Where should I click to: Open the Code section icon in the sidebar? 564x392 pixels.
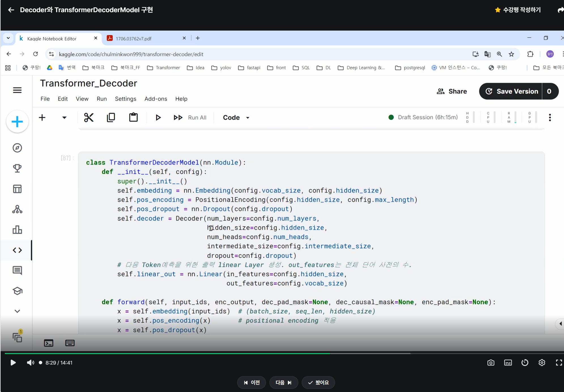(x=17, y=250)
